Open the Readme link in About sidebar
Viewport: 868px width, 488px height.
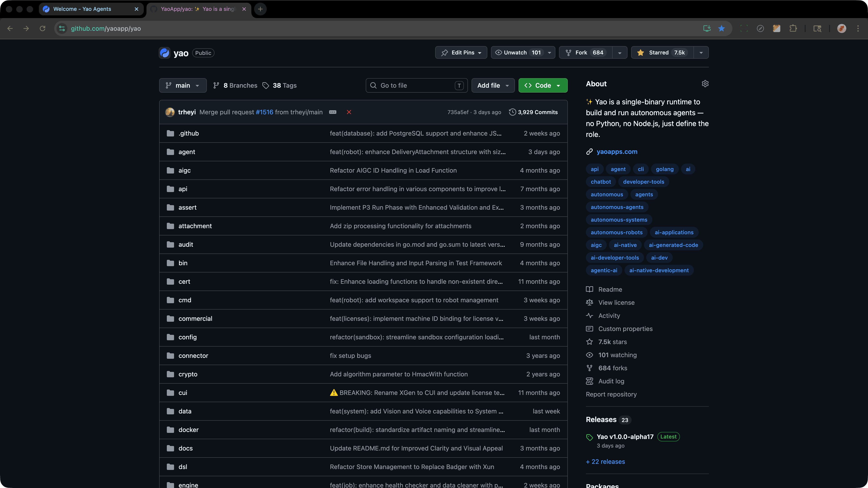610,289
